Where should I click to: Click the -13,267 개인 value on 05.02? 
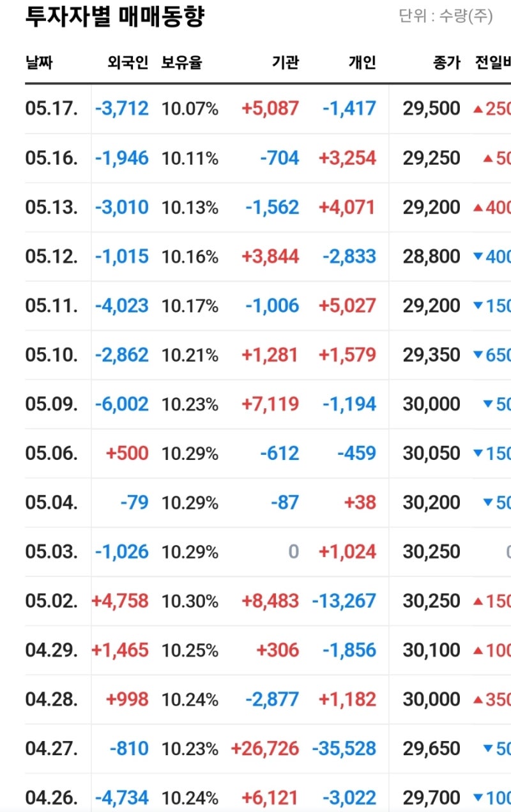pyautogui.click(x=344, y=601)
